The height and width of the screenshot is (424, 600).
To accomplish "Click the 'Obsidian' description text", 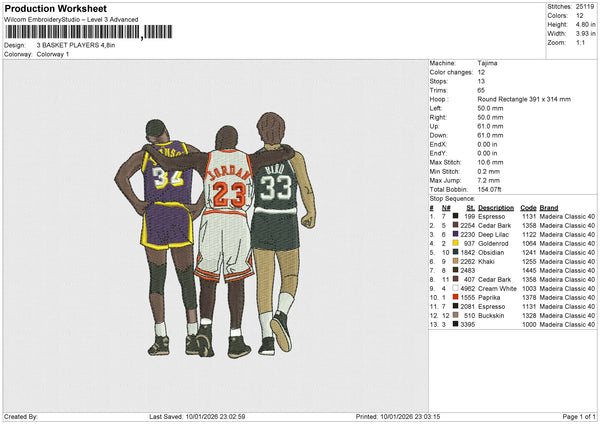I will (x=491, y=253).
